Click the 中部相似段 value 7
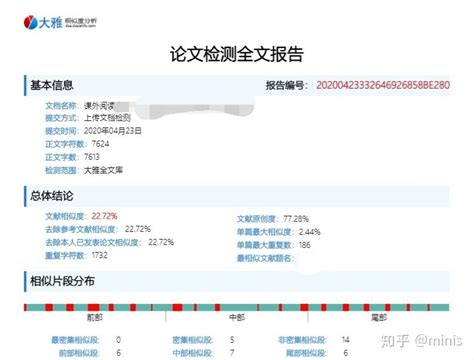 click(232, 353)
